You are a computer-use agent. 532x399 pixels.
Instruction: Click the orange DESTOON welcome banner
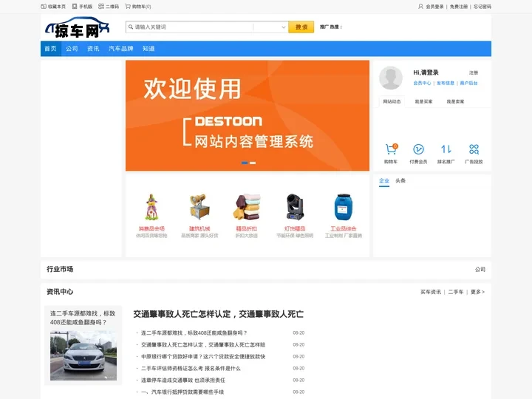click(x=248, y=116)
